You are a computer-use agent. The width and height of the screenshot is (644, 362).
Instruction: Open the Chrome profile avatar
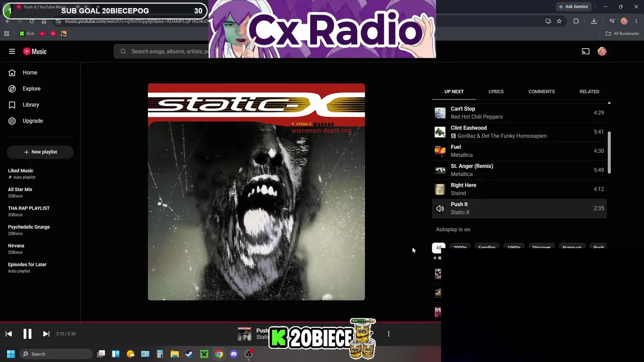624,21
